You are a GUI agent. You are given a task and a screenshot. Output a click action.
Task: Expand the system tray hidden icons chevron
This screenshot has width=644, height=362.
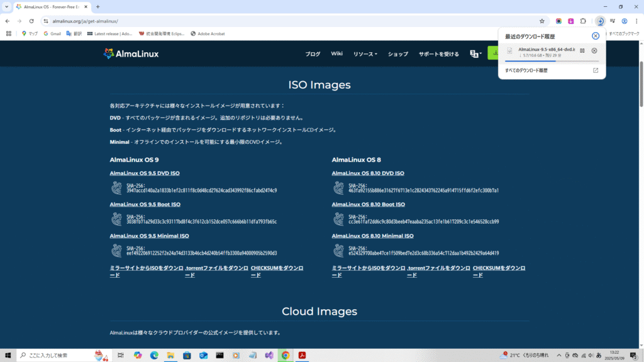pos(559,356)
